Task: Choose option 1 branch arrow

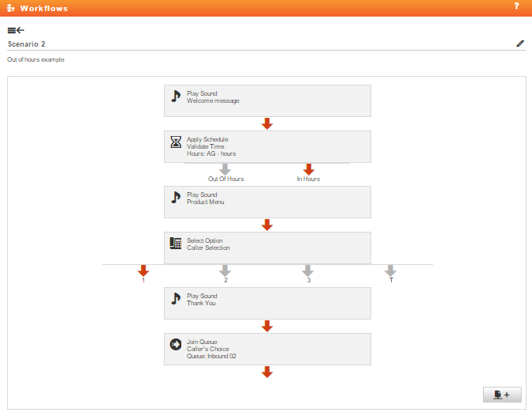Action: [143, 271]
